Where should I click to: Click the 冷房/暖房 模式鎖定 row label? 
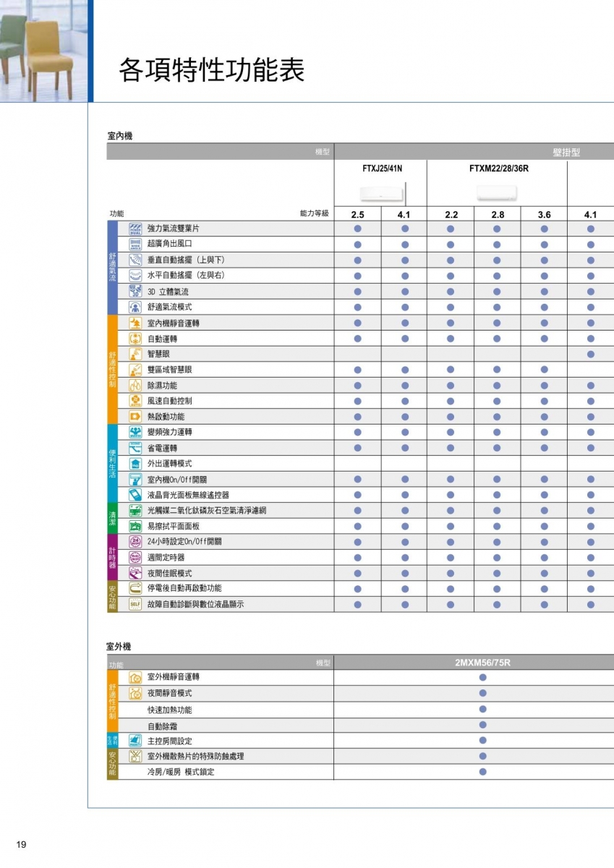pos(181,772)
